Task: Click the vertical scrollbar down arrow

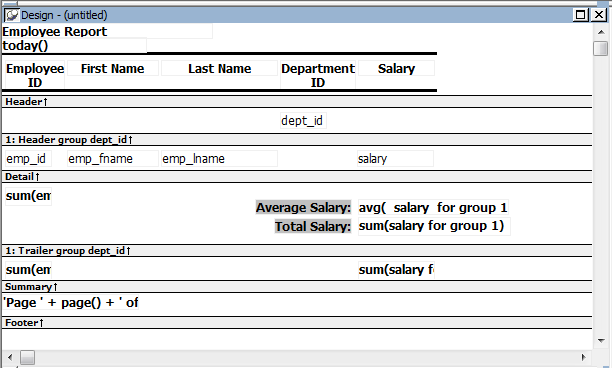Action: [x=601, y=341]
